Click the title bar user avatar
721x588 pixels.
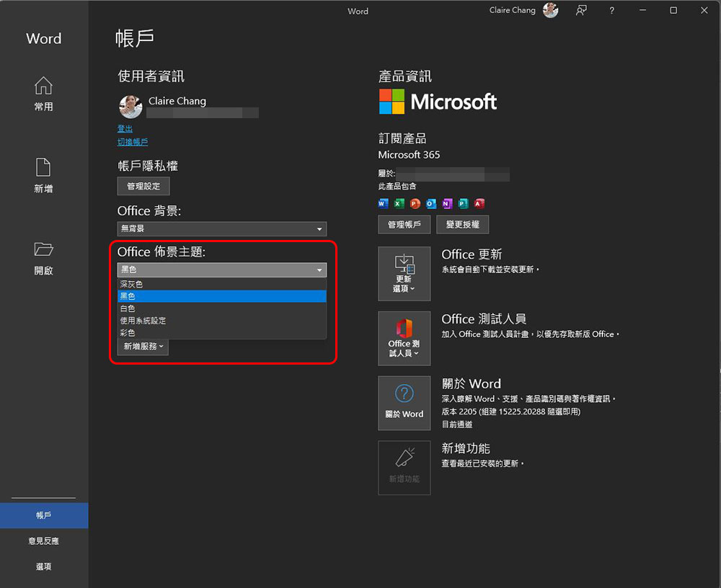pos(550,10)
